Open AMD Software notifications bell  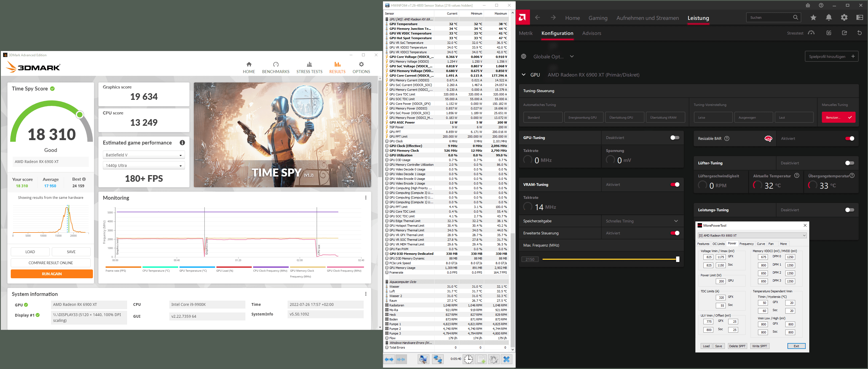point(829,18)
